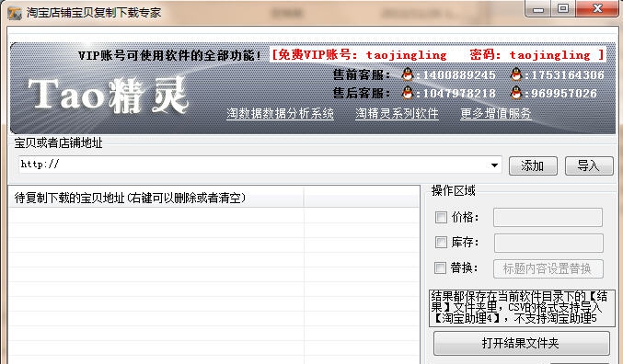Click the 售前客服 label
The image size is (623, 364).
(x=361, y=74)
